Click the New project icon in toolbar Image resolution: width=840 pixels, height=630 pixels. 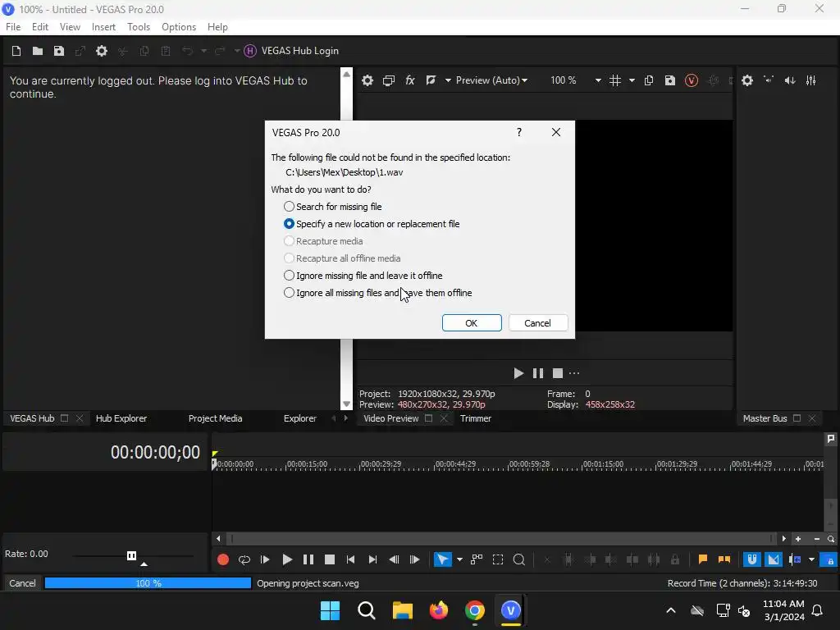click(16, 51)
